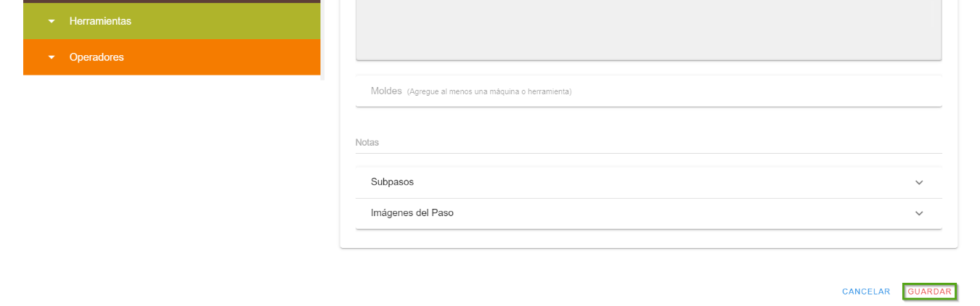Click the Subpasos title text
Screen dimensions: 980x306
pyautogui.click(x=392, y=182)
